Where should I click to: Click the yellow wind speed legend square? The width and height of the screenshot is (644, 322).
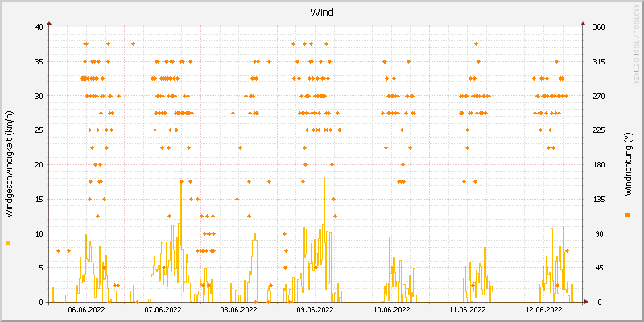[x=9, y=243]
